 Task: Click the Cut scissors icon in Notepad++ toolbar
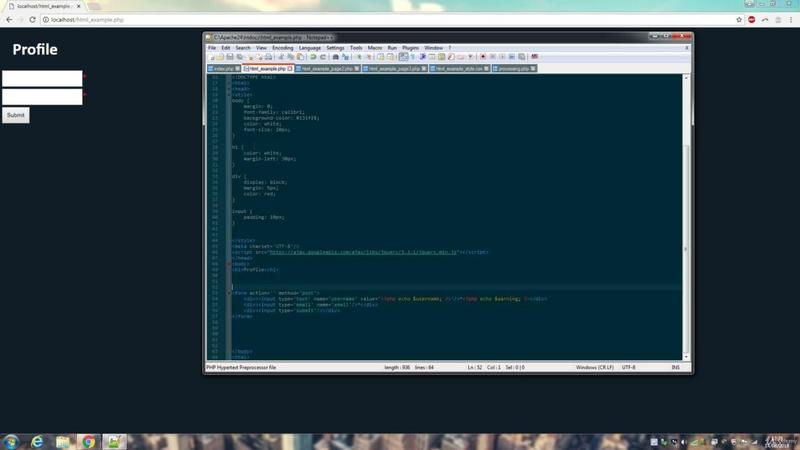[x=281, y=57]
